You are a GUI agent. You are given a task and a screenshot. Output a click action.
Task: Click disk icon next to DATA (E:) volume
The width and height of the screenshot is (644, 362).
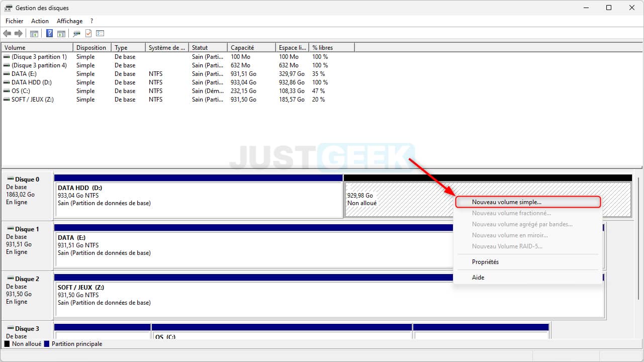[x=7, y=74]
